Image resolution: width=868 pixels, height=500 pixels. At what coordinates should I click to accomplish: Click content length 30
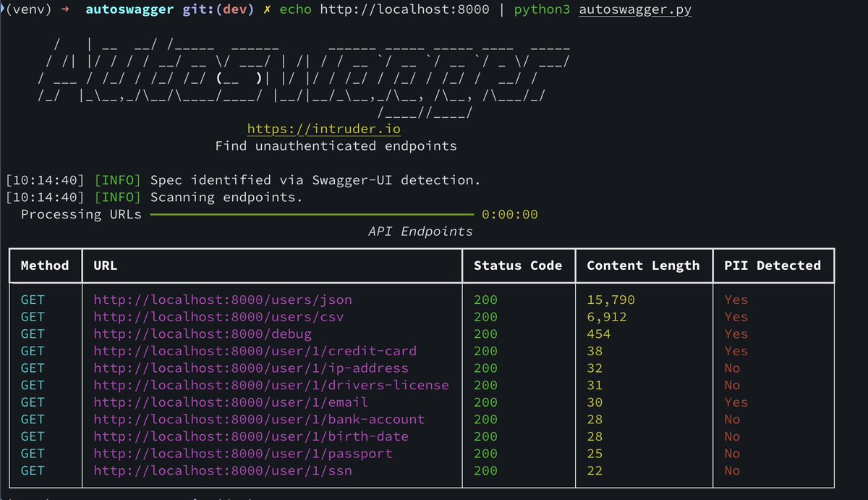(x=595, y=402)
